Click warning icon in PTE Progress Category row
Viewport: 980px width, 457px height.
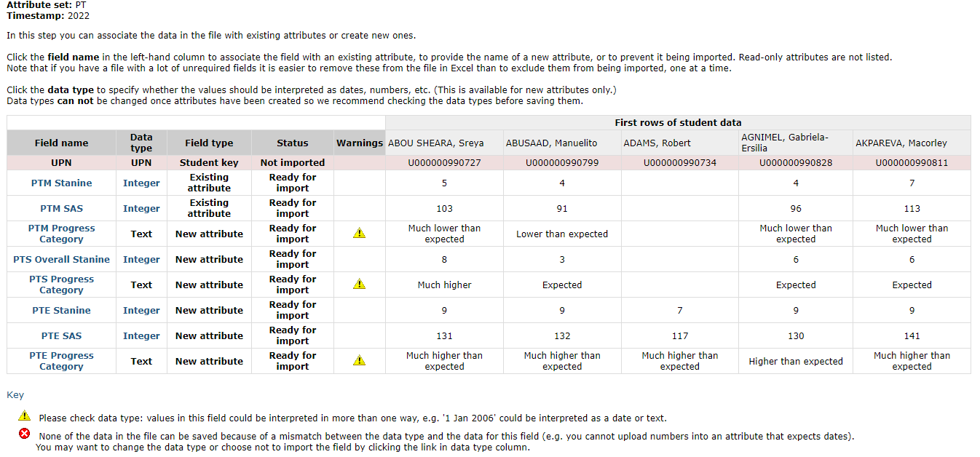click(x=359, y=361)
